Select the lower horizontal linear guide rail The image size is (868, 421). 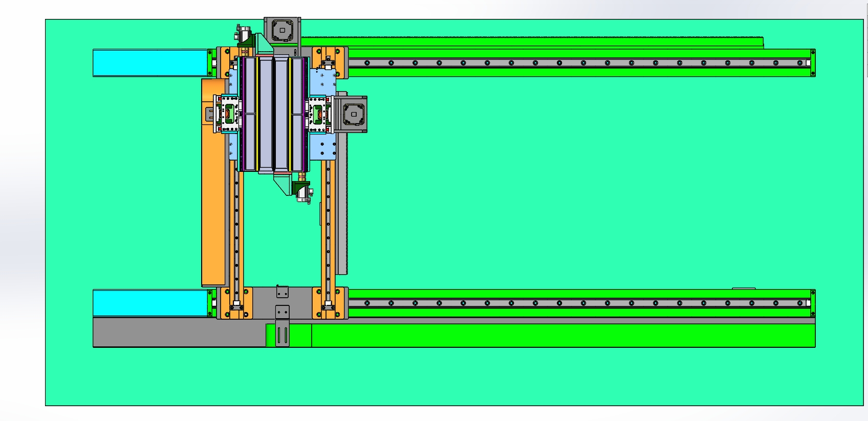[578, 303]
